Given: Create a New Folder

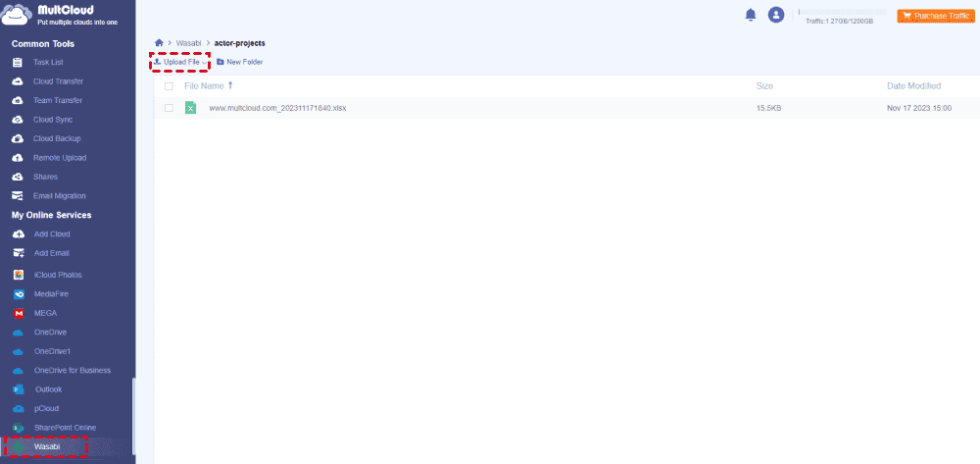Looking at the screenshot, I should click(x=239, y=62).
